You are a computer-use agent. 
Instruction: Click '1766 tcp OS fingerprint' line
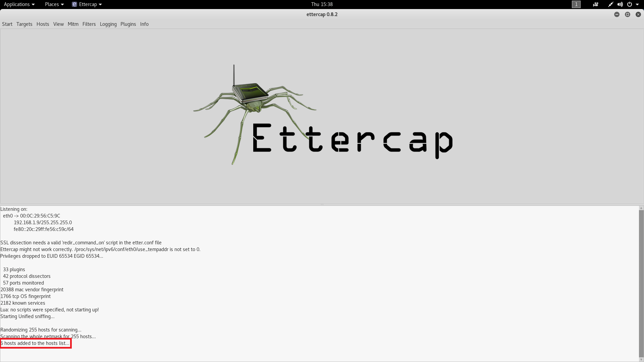(25, 296)
